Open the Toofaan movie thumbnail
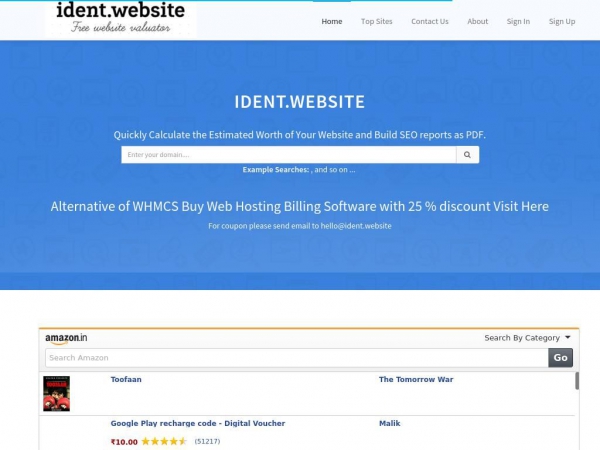The height and width of the screenshot is (450, 600). [57, 393]
